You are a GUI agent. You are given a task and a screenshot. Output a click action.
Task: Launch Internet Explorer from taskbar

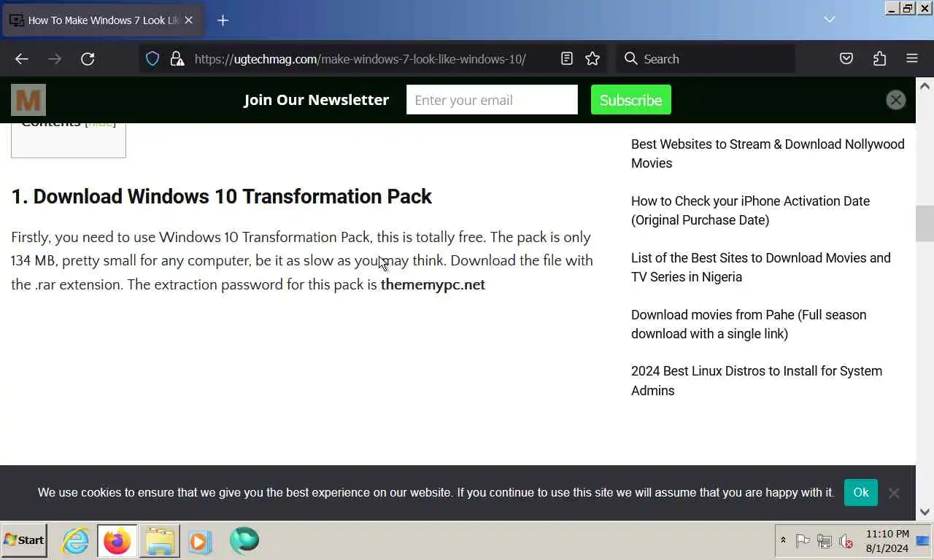(x=75, y=541)
